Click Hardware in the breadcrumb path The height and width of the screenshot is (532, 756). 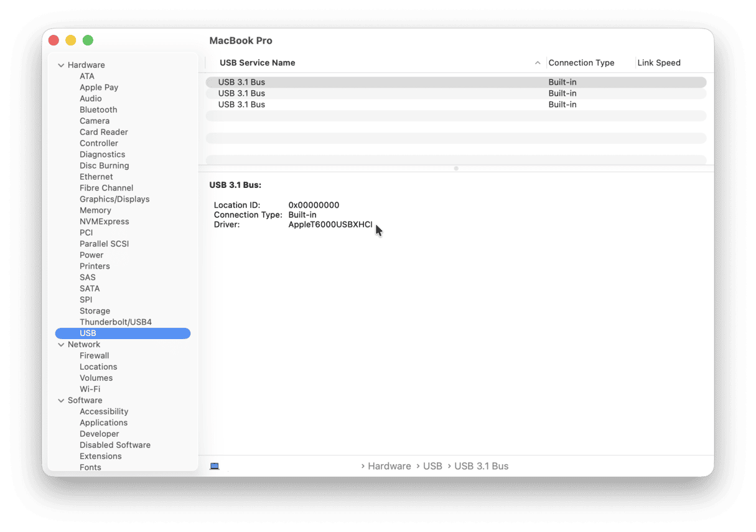389,465
